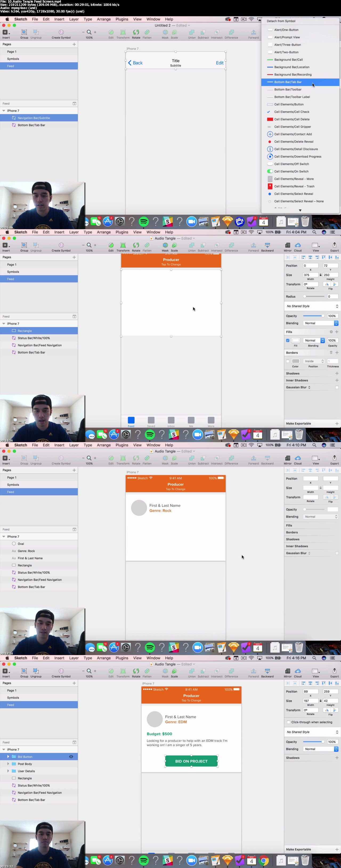Choose Cell Elements/Cell Delete in Detach menu
Image resolution: width=341 pixels, height=868 pixels.
point(300,119)
